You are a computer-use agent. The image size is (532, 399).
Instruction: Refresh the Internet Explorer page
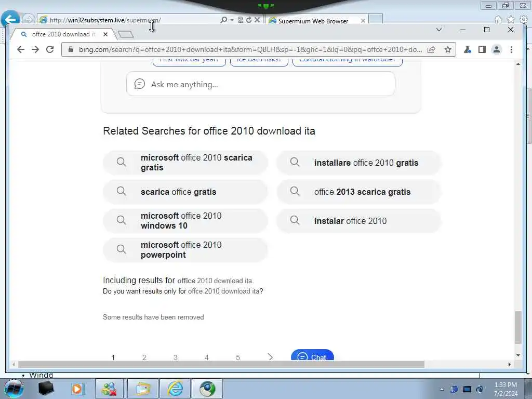[x=249, y=20]
